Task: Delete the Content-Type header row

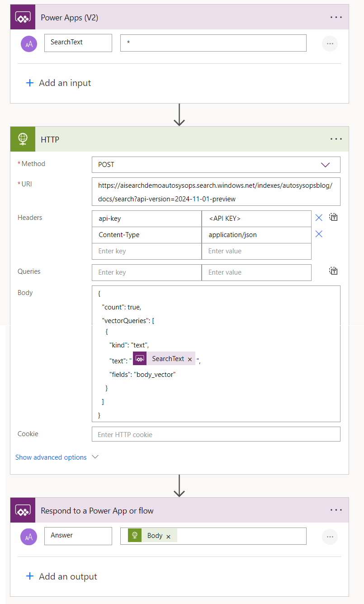Action: click(319, 234)
